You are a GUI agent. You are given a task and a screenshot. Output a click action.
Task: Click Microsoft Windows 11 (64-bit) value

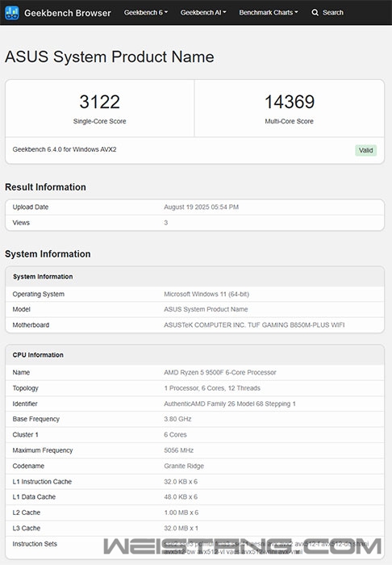pos(206,294)
